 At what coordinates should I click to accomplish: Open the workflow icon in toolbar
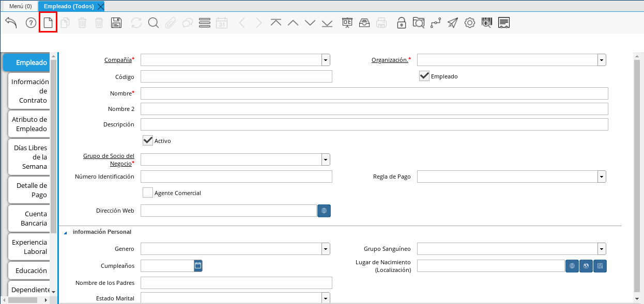436,23
